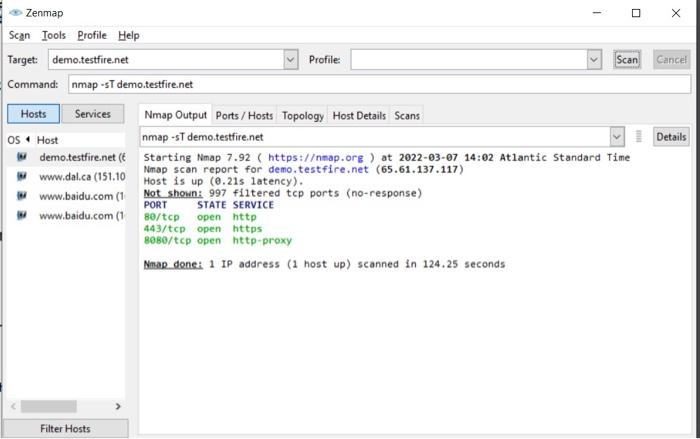The height and width of the screenshot is (439, 700).
Task: Click the host list scroll right arrow
Action: pyautogui.click(x=118, y=406)
